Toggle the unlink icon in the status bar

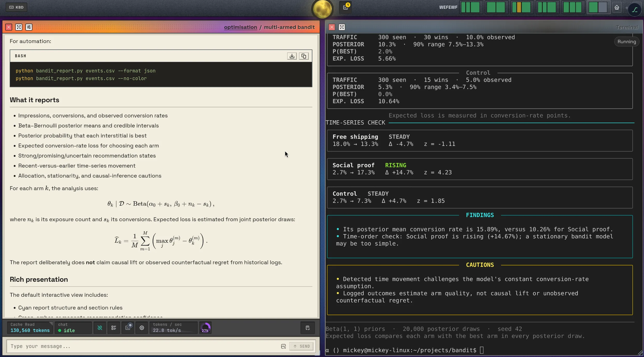tap(100, 328)
